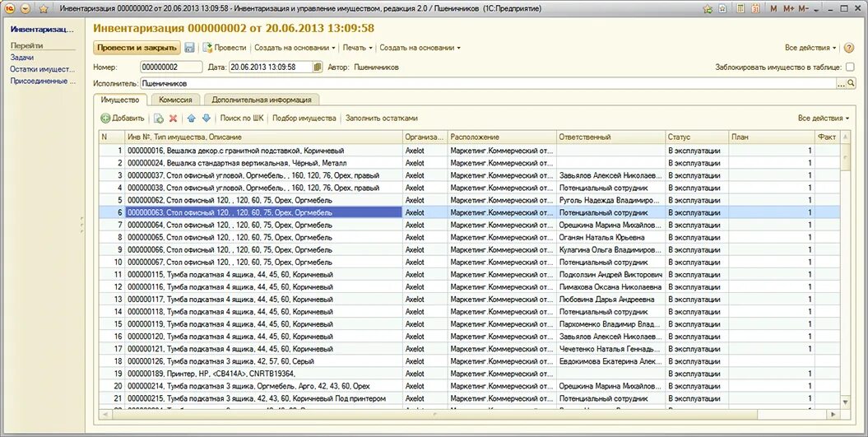Select Инвентаризац... heading in left panel

click(x=42, y=30)
